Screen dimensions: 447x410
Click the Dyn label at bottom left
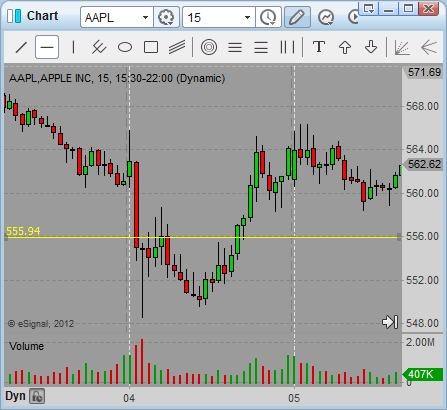pyautogui.click(x=15, y=396)
